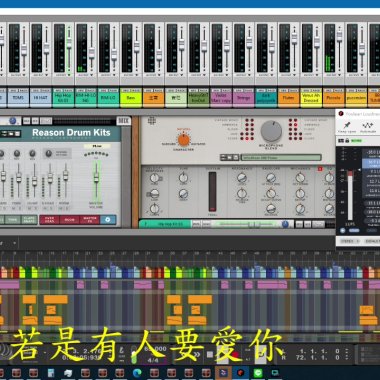Image resolution: width=380 pixels, height=380 pixels.
Task: Click the Master Volume slider on Reason Drum Kits
Action: click(96, 177)
